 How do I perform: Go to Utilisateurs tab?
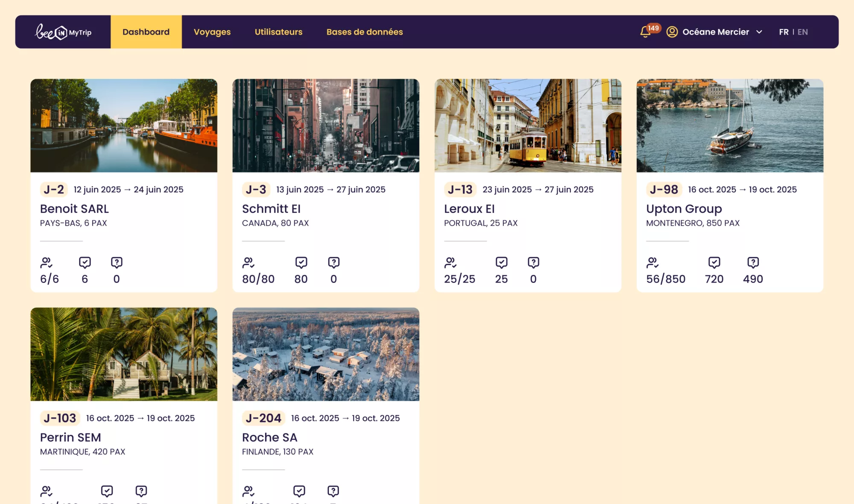click(278, 32)
